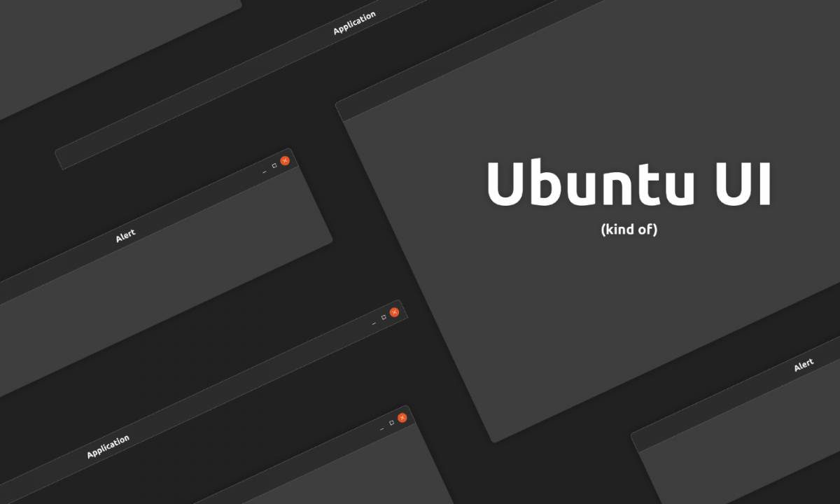Maximize the middle floating window
Viewport: 840px width, 504px height.
[x=384, y=317]
